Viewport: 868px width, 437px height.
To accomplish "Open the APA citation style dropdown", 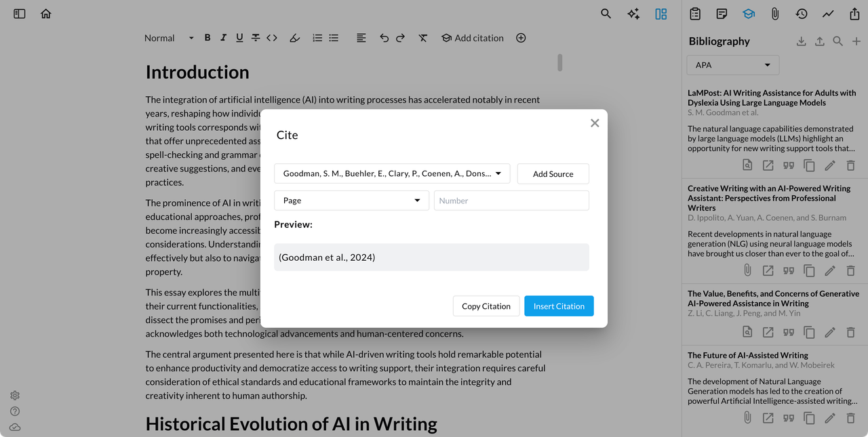I will pos(732,65).
